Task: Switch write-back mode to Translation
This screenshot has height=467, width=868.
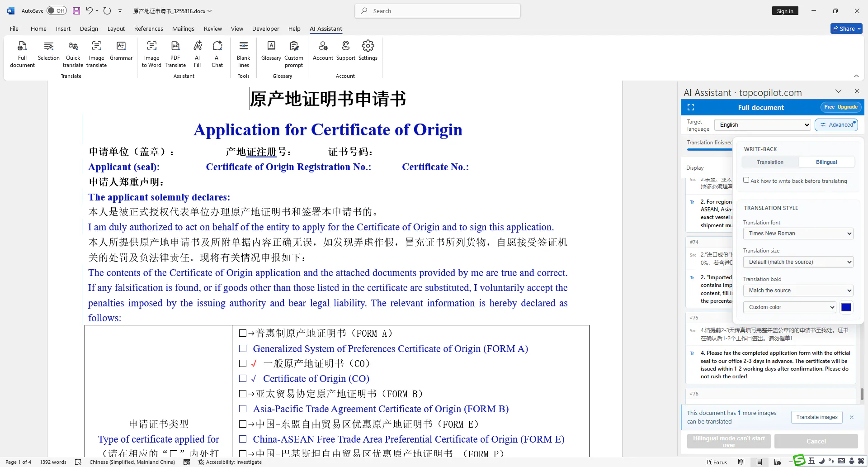Action: point(770,162)
